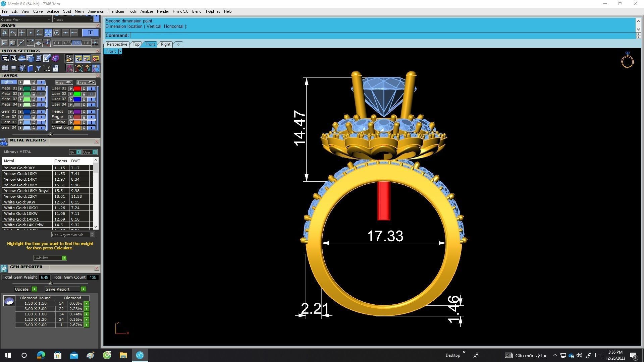Viewport: 644px width, 362px height.
Task: Click the Creation orange color swatch
Action: (77, 128)
